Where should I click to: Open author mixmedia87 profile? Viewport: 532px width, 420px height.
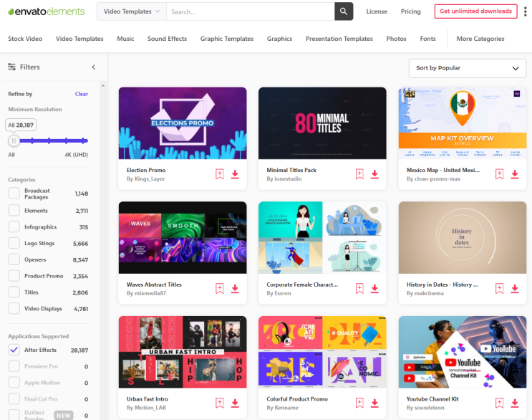click(x=150, y=293)
